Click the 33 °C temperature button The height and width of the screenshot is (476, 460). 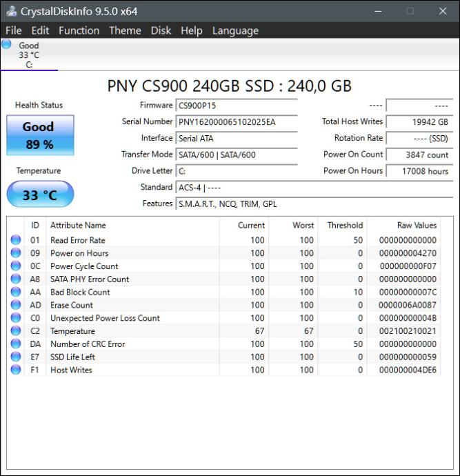pyautogui.click(x=40, y=195)
